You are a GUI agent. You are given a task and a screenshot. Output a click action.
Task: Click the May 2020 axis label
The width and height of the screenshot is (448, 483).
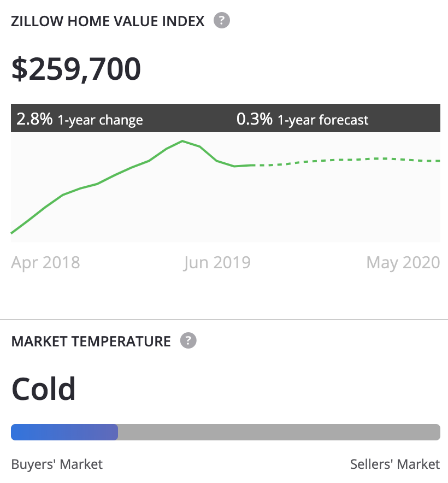tap(403, 263)
